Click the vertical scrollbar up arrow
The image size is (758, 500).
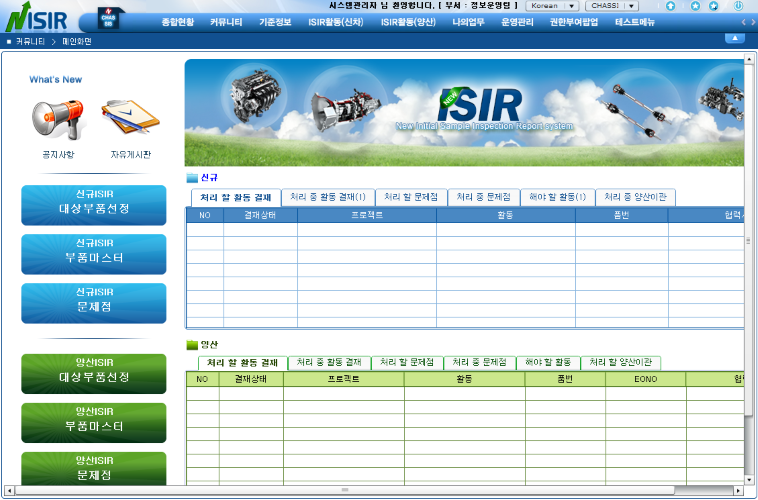[x=750, y=59]
